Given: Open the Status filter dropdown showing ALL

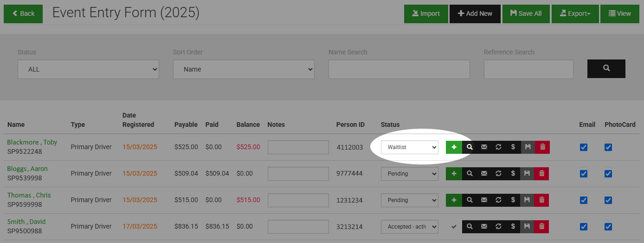Looking at the screenshot, I should pyautogui.click(x=88, y=69).
